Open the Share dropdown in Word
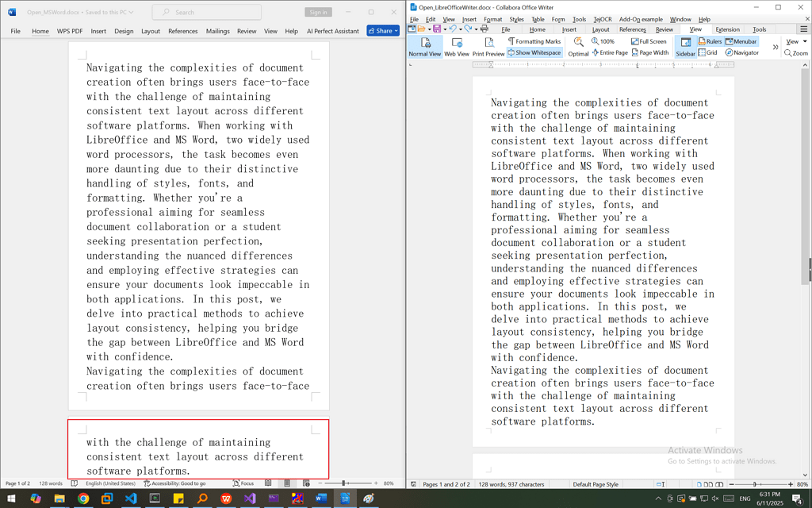Image resolution: width=812 pixels, height=508 pixels. pyautogui.click(x=381, y=30)
